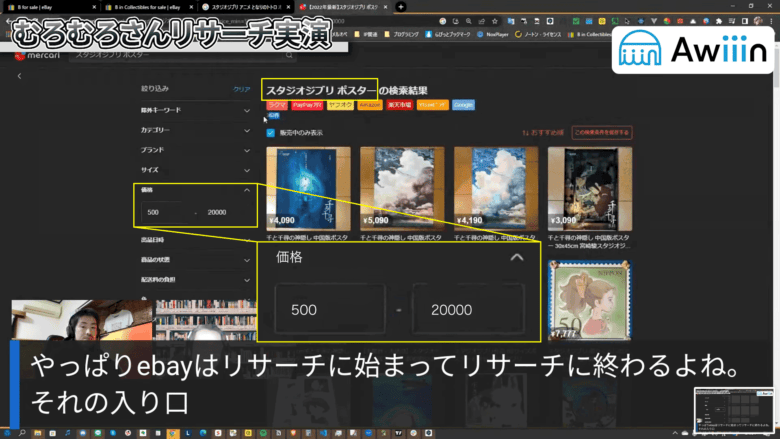Open a new browser tab
780x439 pixels.
point(400,7)
